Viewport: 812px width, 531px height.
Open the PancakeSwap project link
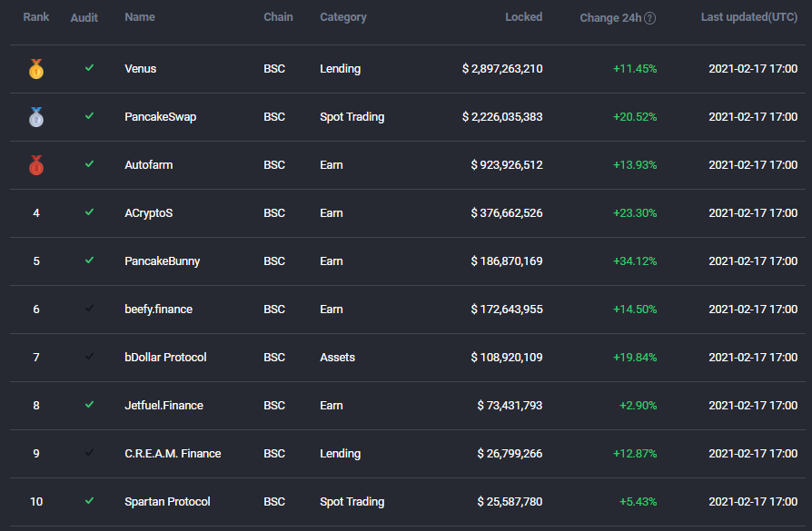tap(160, 117)
